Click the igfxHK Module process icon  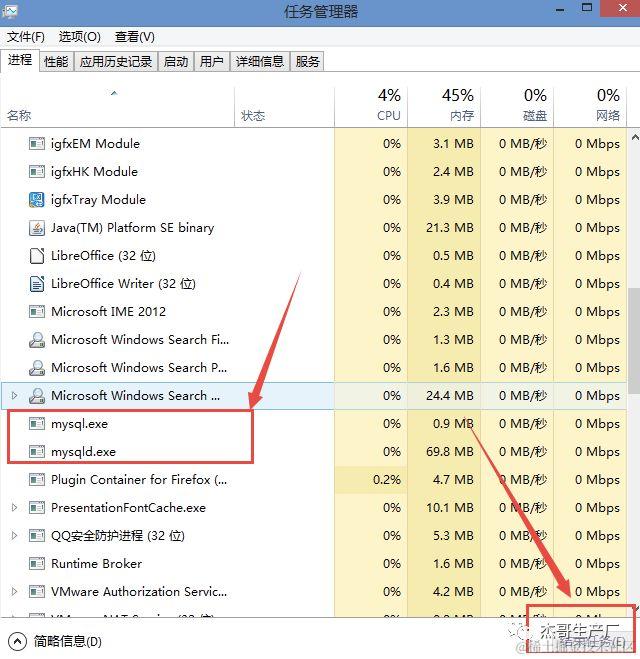(37, 171)
